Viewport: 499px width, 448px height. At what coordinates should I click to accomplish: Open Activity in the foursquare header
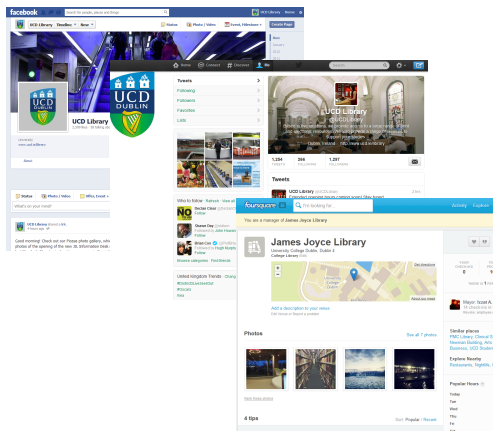pyautogui.click(x=459, y=205)
